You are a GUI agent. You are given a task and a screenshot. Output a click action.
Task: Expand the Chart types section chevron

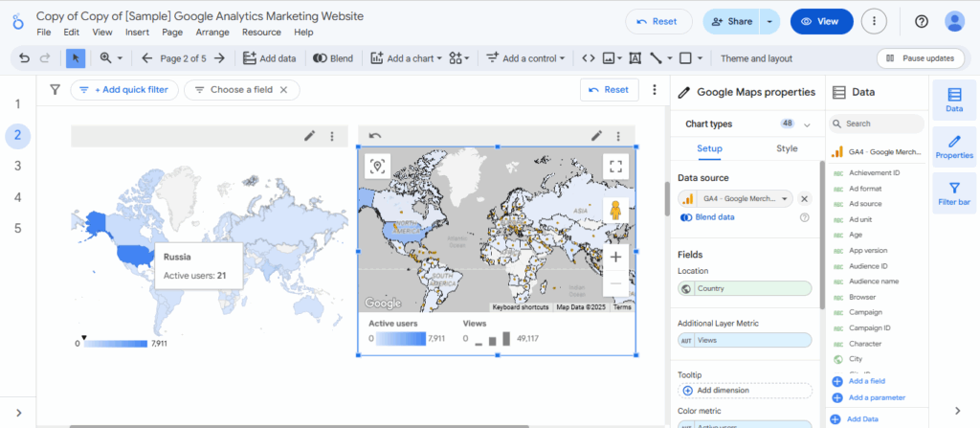click(x=807, y=124)
